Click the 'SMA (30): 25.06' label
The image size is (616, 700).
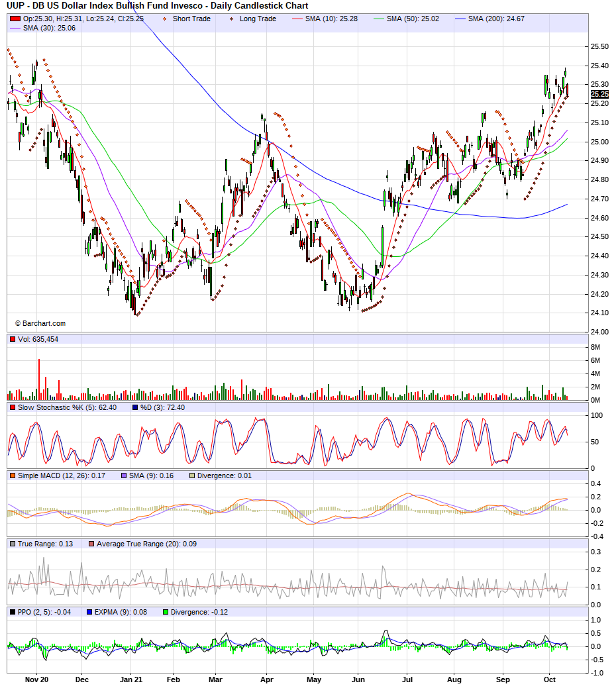[x=49, y=28]
